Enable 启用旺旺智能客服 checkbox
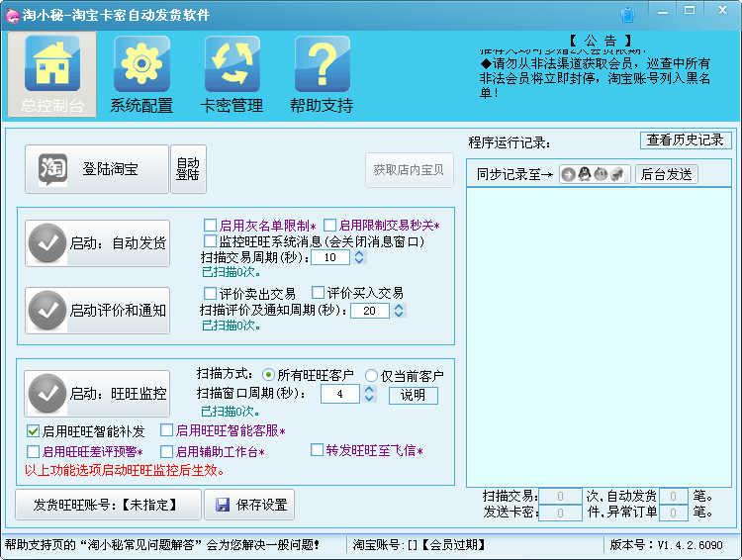The height and width of the screenshot is (560, 742). coord(166,430)
